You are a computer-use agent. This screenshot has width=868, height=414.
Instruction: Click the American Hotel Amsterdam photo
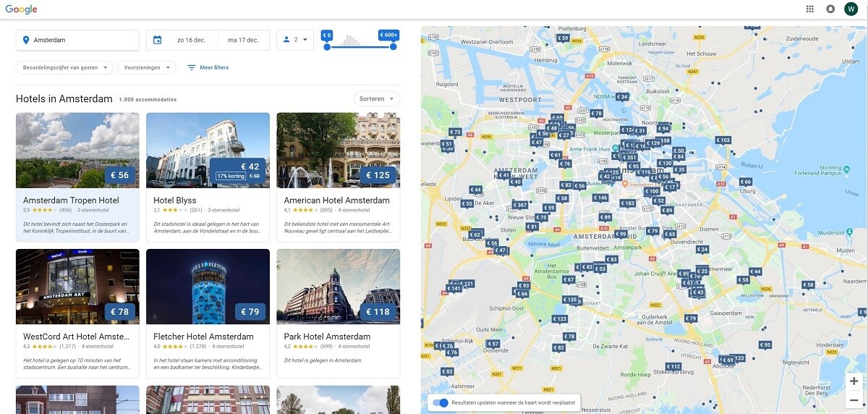point(338,150)
